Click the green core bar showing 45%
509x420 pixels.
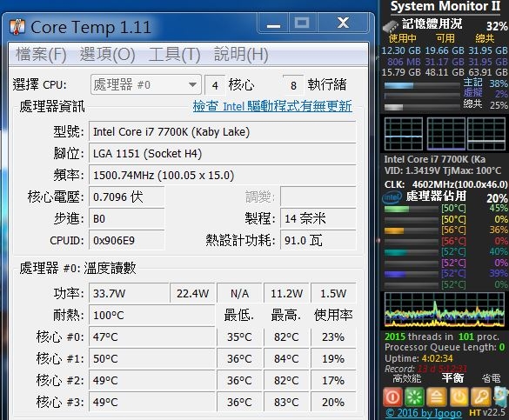click(412, 210)
